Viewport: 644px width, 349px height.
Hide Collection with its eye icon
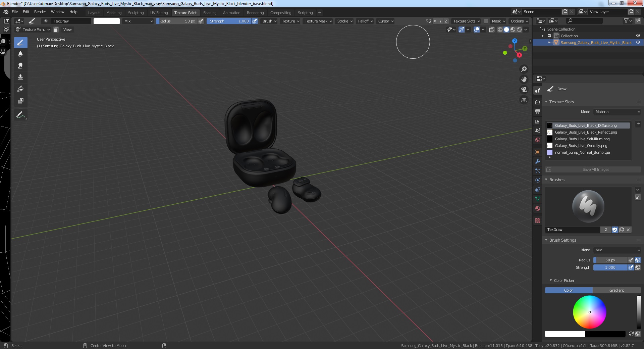(638, 36)
